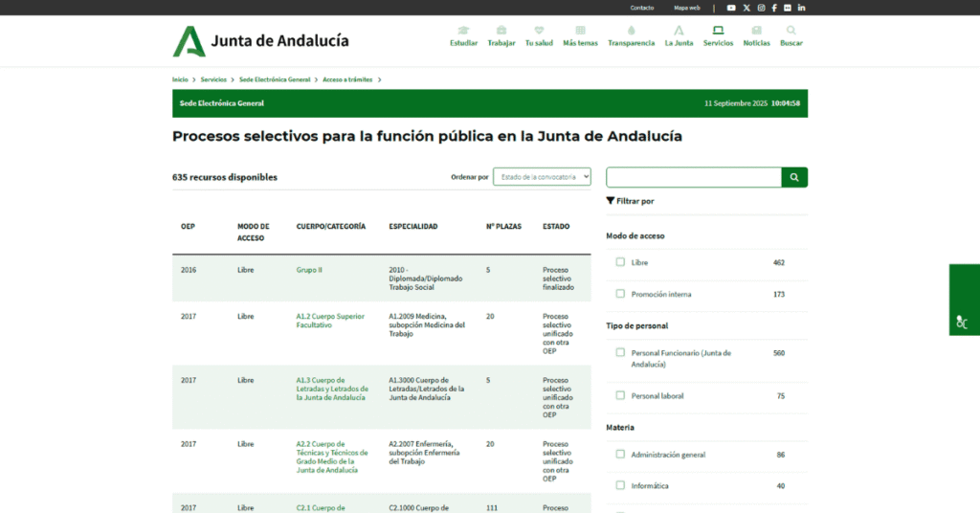Viewport: 980px width, 513px height.
Task: Check the Informática filter
Action: [620, 485]
